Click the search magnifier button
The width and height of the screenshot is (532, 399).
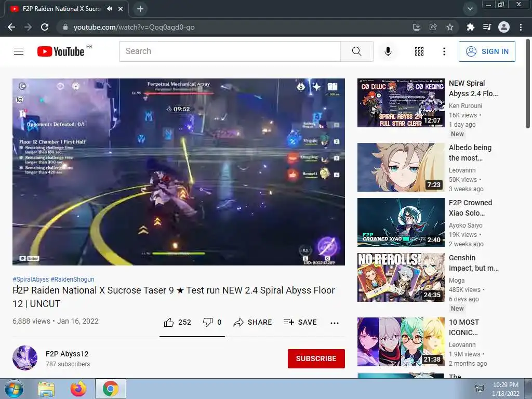click(356, 51)
